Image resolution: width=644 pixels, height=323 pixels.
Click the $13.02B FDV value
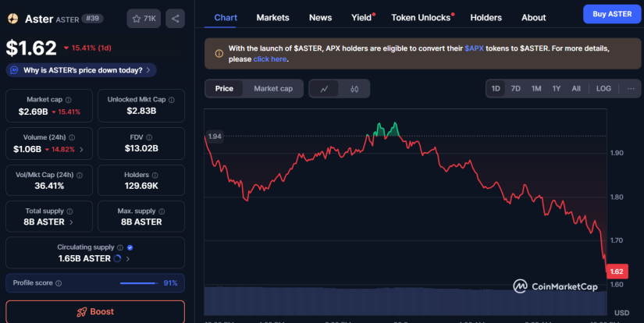(141, 148)
